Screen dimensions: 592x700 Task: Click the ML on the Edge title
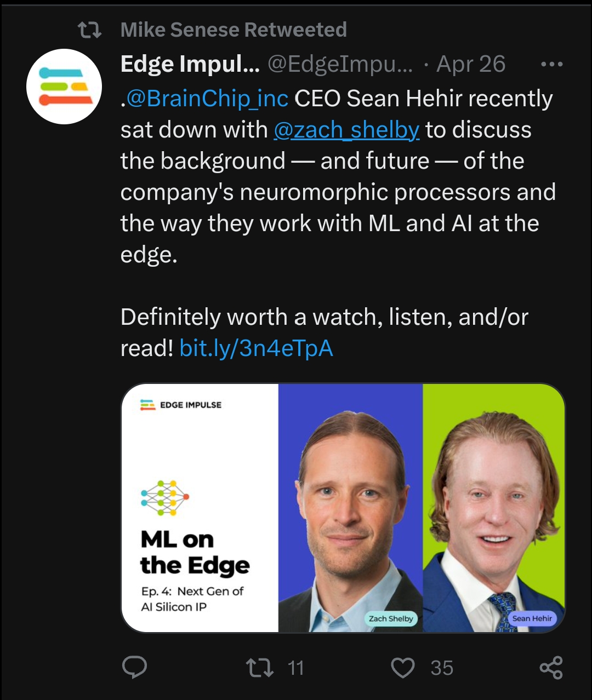coord(195,552)
